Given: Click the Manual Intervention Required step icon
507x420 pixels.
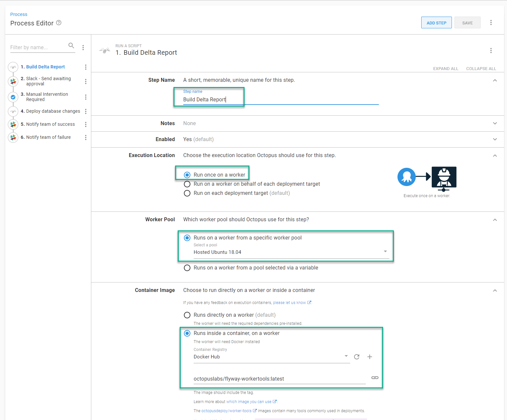Looking at the screenshot, I should click(x=13, y=97).
